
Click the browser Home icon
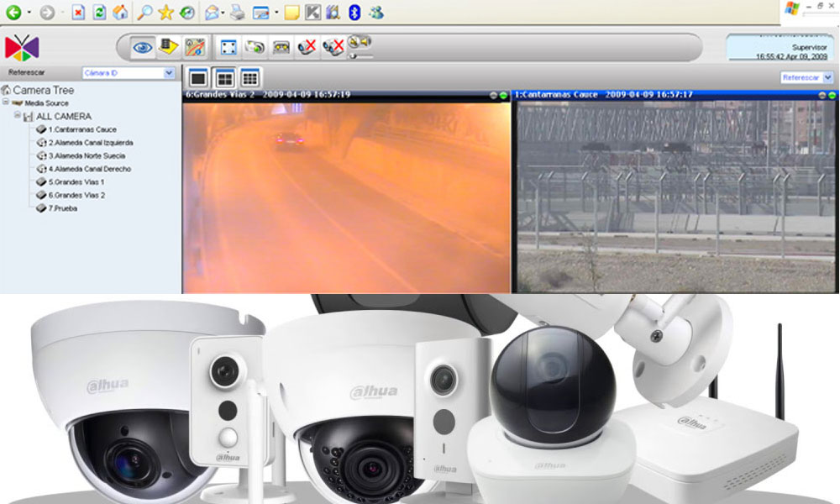[x=120, y=13]
